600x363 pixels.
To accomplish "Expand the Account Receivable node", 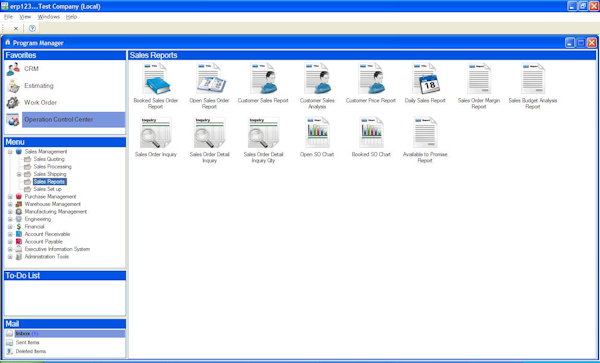I will [10, 234].
